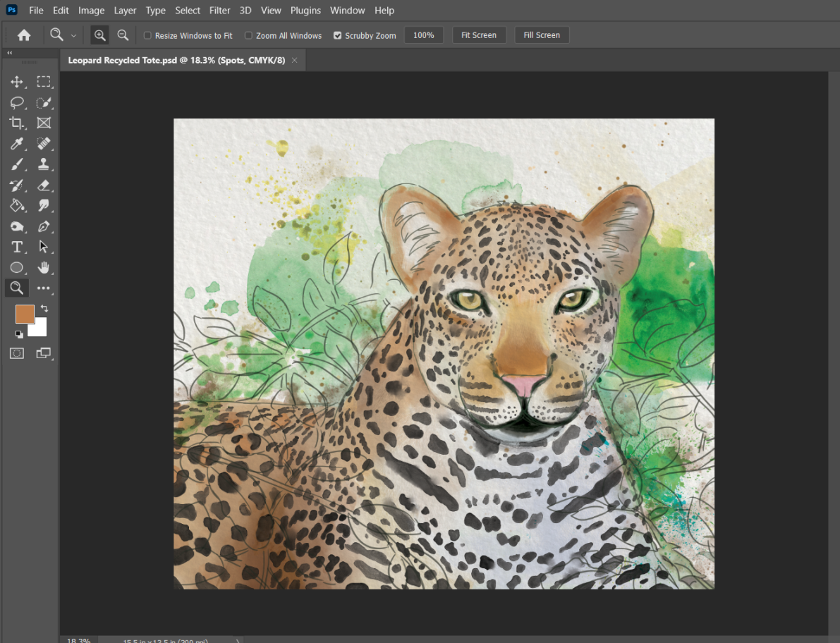Image resolution: width=840 pixels, height=643 pixels.
Task: Click the brown foreground color swatch
Action: click(x=25, y=314)
